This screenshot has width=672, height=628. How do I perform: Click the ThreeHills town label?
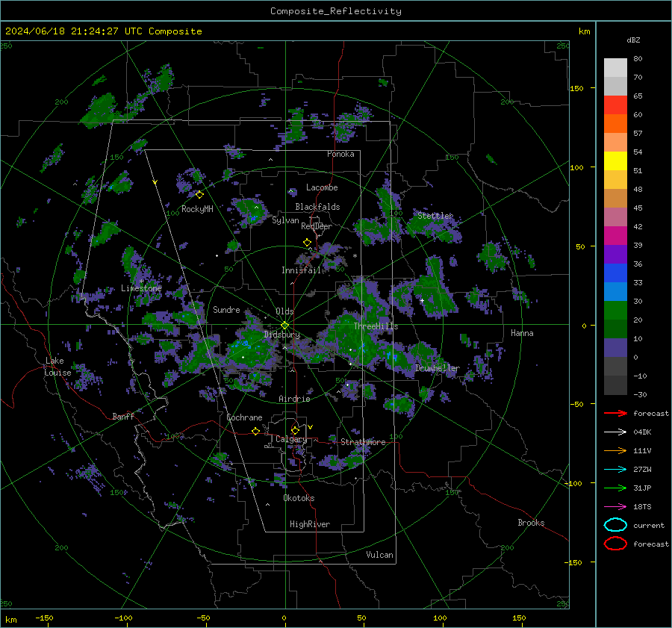tap(376, 326)
